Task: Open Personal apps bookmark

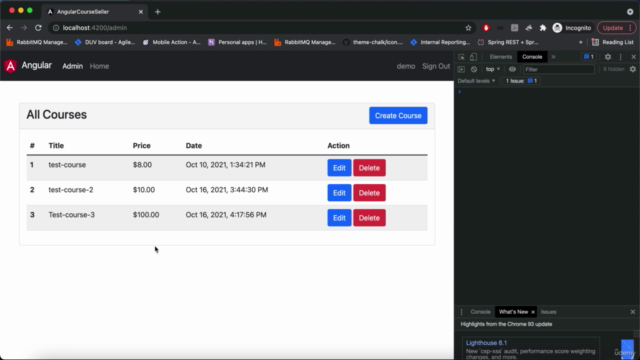Action: (x=238, y=42)
